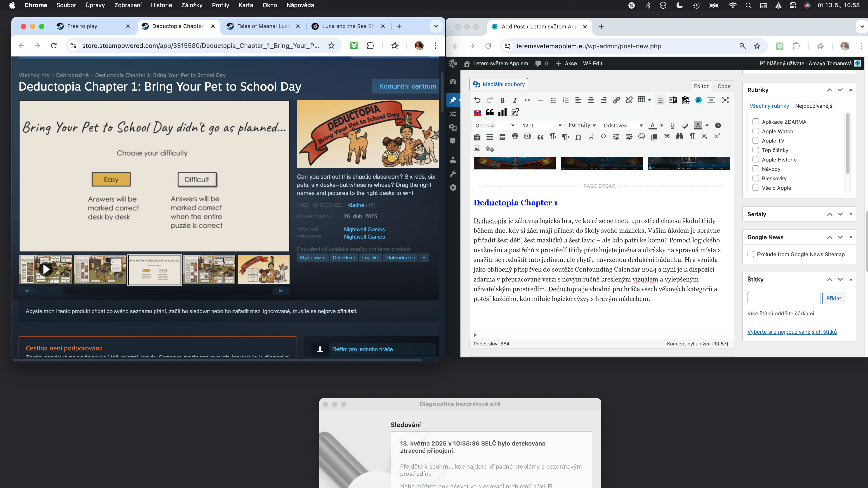The width and height of the screenshot is (868, 488).
Task: Click the Undo arrow icon
Action: click(x=477, y=100)
